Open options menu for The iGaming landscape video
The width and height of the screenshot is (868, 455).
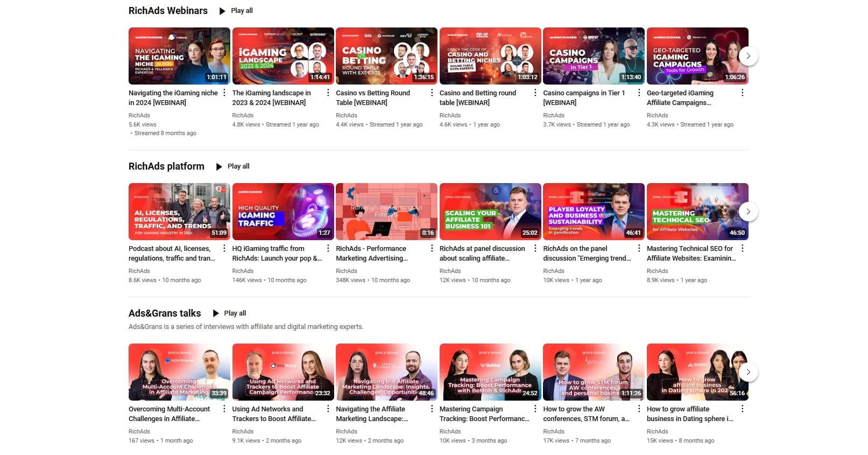click(328, 93)
